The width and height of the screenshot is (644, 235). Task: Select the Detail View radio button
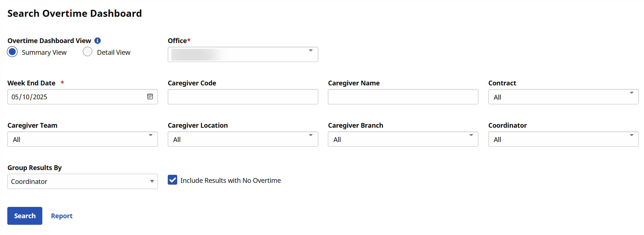click(x=88, y=52)
